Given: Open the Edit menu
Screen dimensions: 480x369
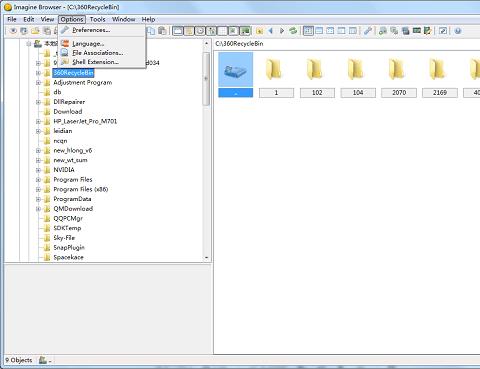Looking at the screenshot, I should (x=29, y=19).
